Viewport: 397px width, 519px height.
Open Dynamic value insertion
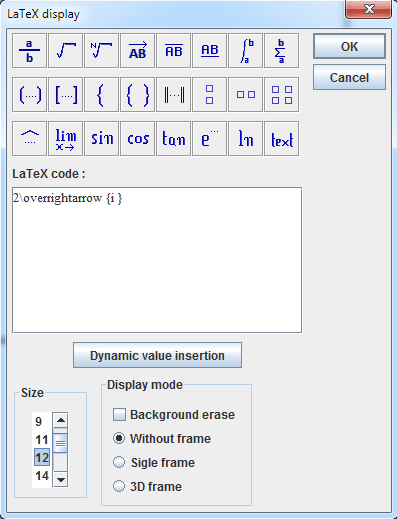coord(157,355)
